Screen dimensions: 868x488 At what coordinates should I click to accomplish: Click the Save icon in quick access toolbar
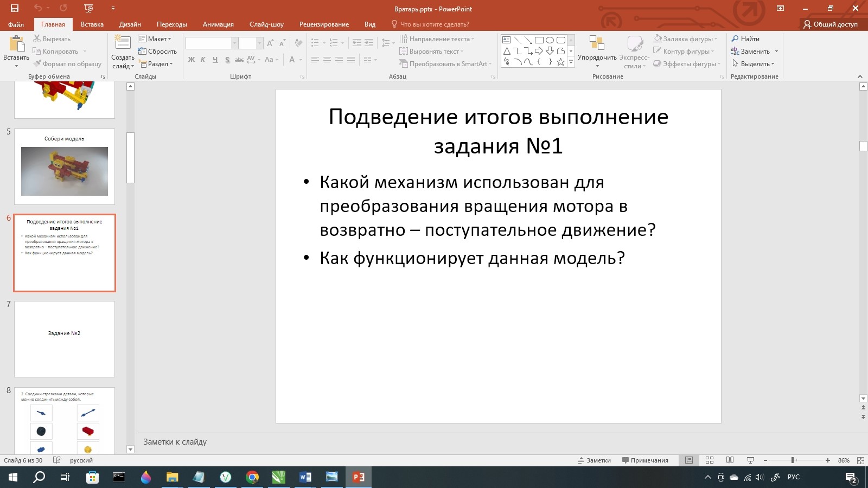tap(15, 8)
